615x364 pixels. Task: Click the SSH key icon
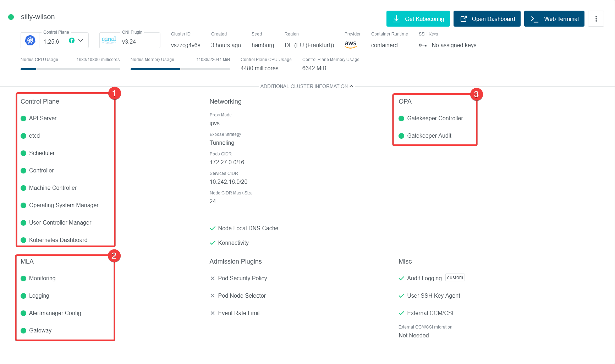[423, 45]
